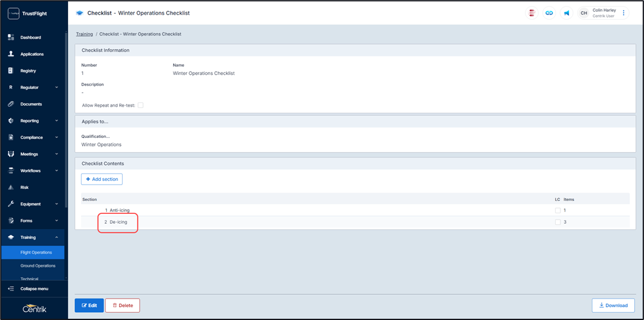Click the Collapse menu label
The height and width of the screenshot is (320, 644).
click(x=34, y=289)
